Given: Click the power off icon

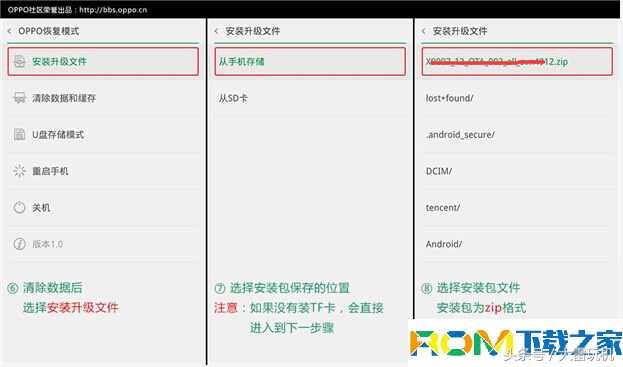Looking at the screenshot, I should pos(19,207).
